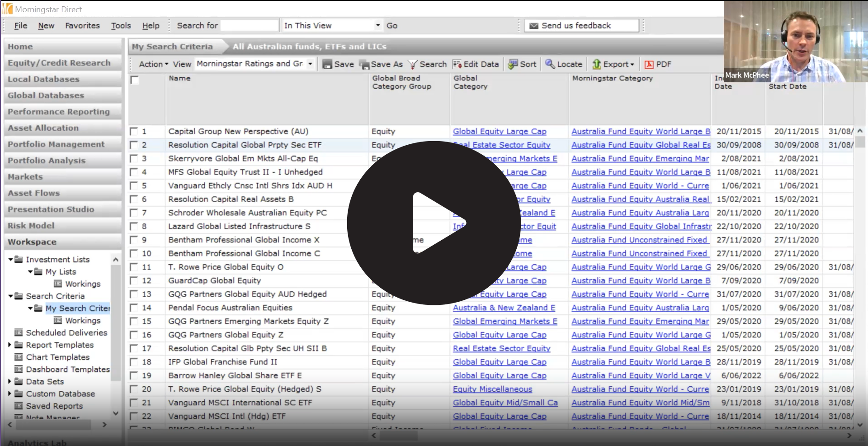Screen dimensions: 868x446
Task: Tick checkbox for GuardCap Global Equity
Action: [x=134, y=280]
